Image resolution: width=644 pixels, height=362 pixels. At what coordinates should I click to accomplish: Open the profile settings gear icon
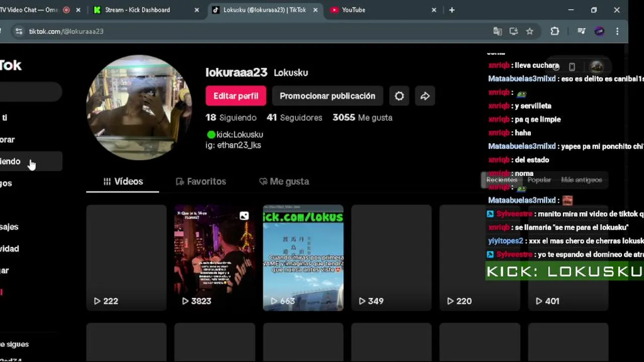point(399,96)
